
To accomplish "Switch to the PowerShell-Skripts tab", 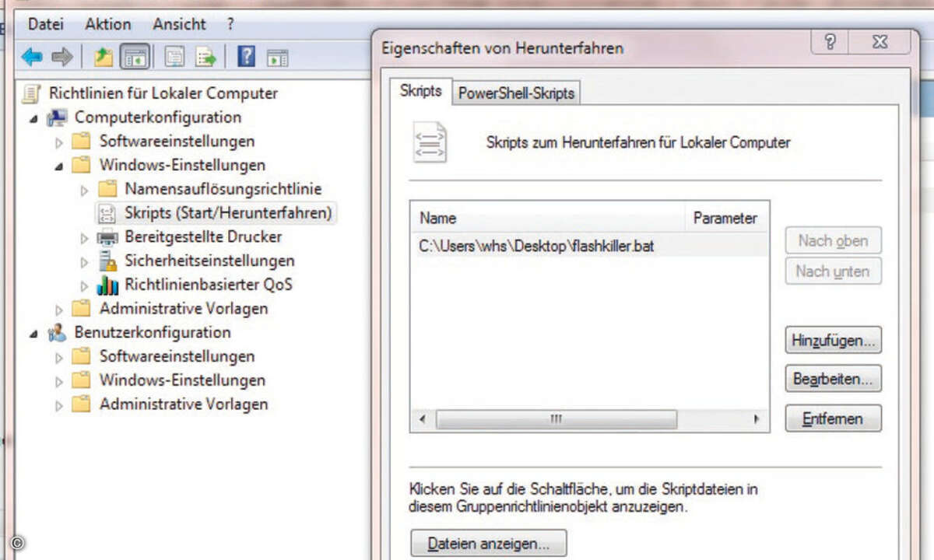I will (x=516, y=93).
